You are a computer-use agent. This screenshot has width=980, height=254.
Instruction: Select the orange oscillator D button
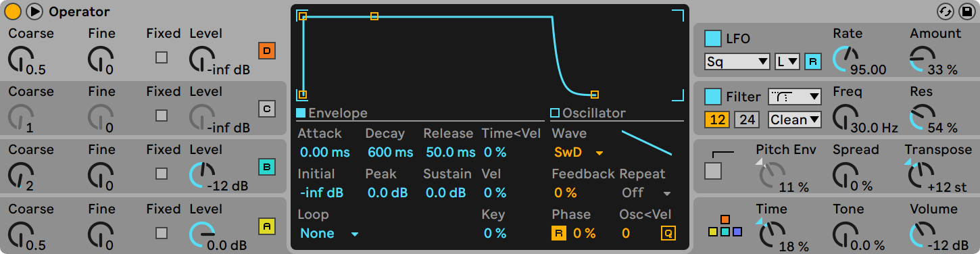[267, 51]
